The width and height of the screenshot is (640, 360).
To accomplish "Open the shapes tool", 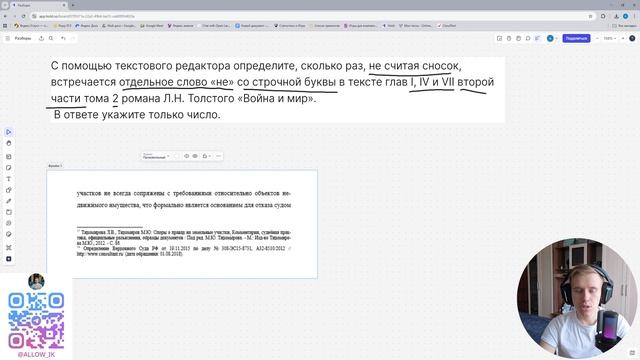I will (9, 190).
